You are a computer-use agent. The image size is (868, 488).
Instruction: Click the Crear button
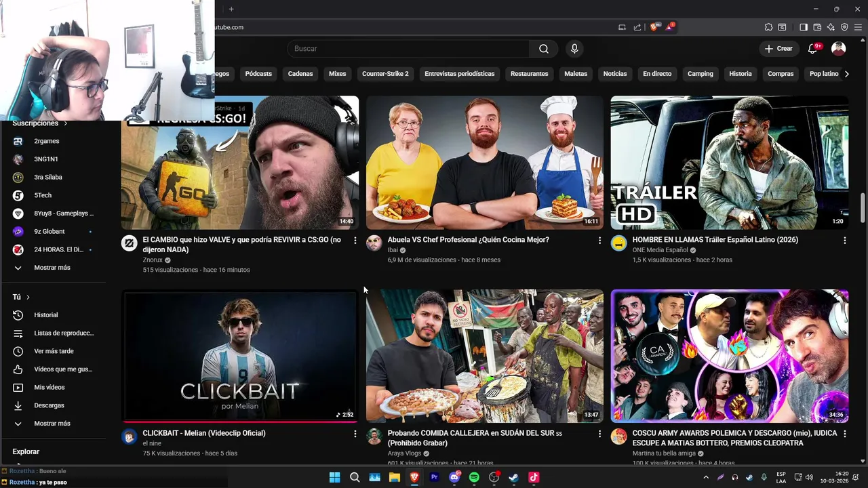coord(778,49)
